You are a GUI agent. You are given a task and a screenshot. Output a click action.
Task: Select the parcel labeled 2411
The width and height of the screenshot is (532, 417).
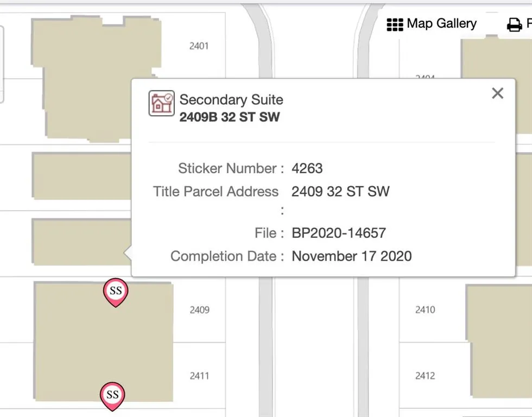point(199,376)
